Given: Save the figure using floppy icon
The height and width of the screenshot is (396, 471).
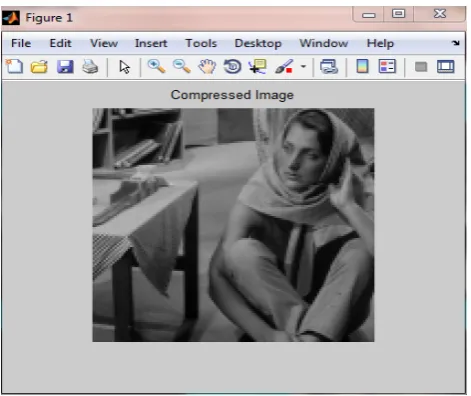Looking at the screenshot, I should click(65, 67).
